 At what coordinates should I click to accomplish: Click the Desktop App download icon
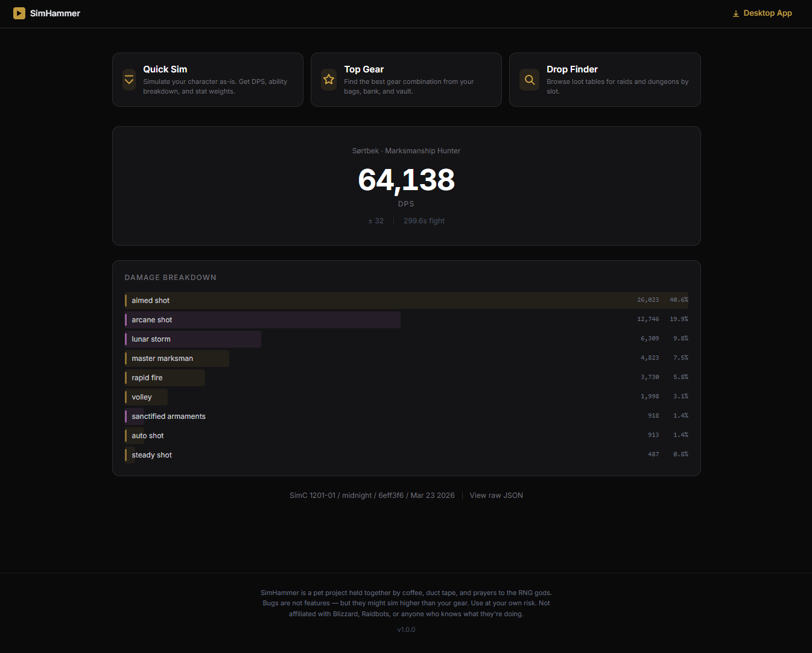click(x=736, y=14)
